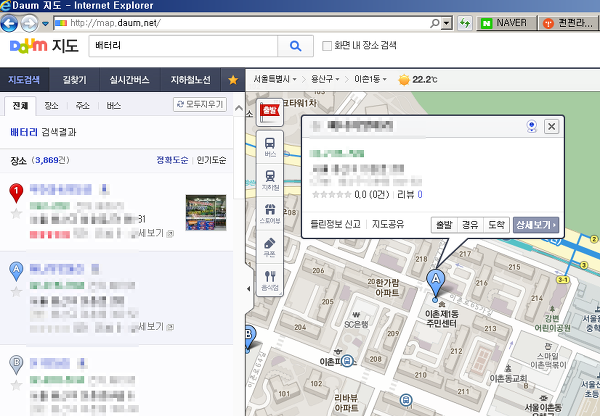This screenshot has height=416, width=600.
Task: Click the map search text field
Action: tap(183, 46)
